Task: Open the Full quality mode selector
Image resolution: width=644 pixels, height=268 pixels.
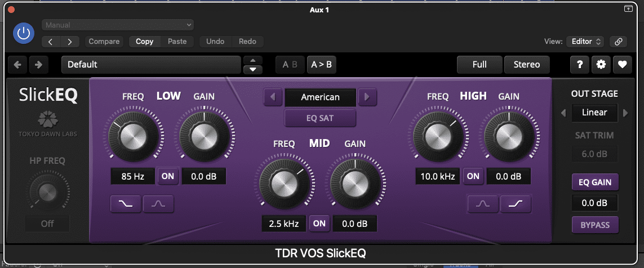Action: [x=479, y=64]
